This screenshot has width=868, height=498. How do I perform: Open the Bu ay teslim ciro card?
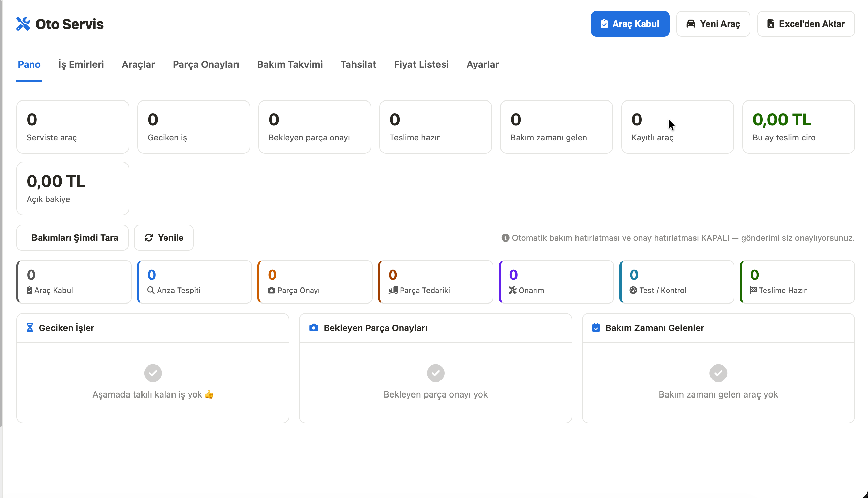click(x=798, y=127)
